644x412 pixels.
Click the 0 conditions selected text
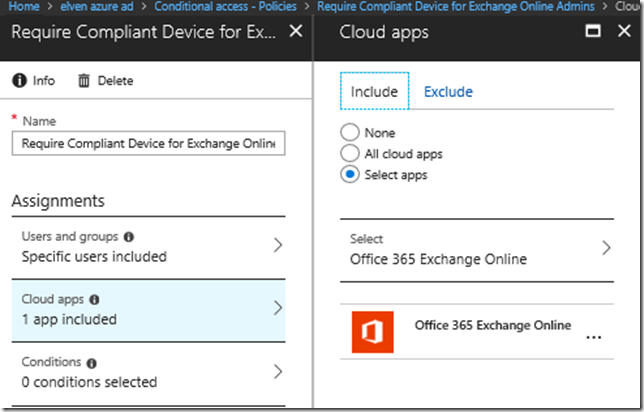(89, 382)
